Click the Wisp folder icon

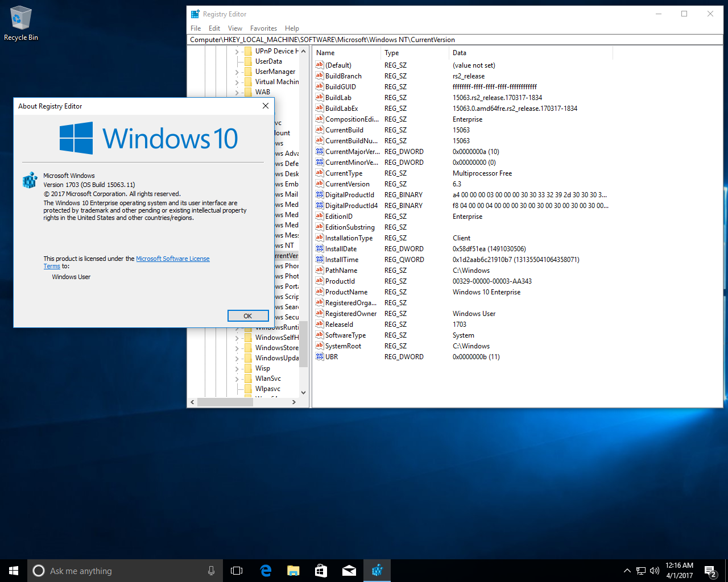point(248,368)
